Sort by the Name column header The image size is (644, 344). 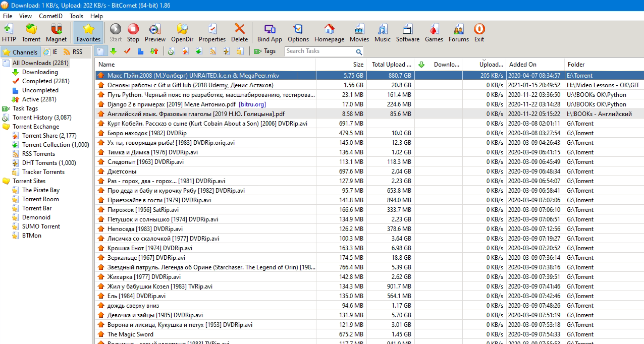[205, 65]
